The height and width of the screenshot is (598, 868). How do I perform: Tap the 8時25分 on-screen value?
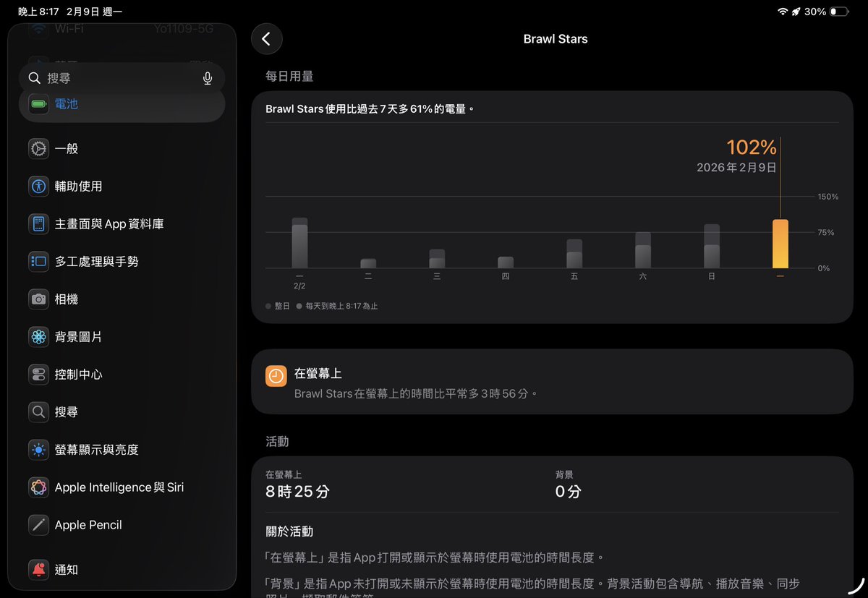297,492
